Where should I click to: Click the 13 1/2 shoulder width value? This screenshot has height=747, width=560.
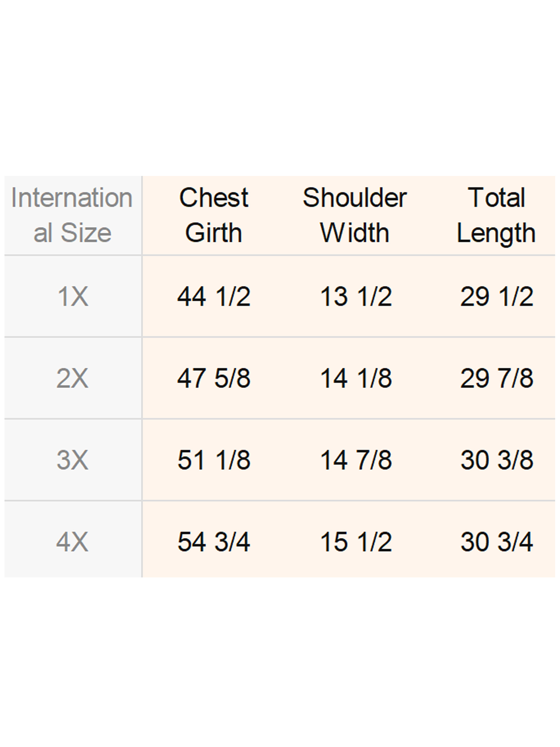356,297
